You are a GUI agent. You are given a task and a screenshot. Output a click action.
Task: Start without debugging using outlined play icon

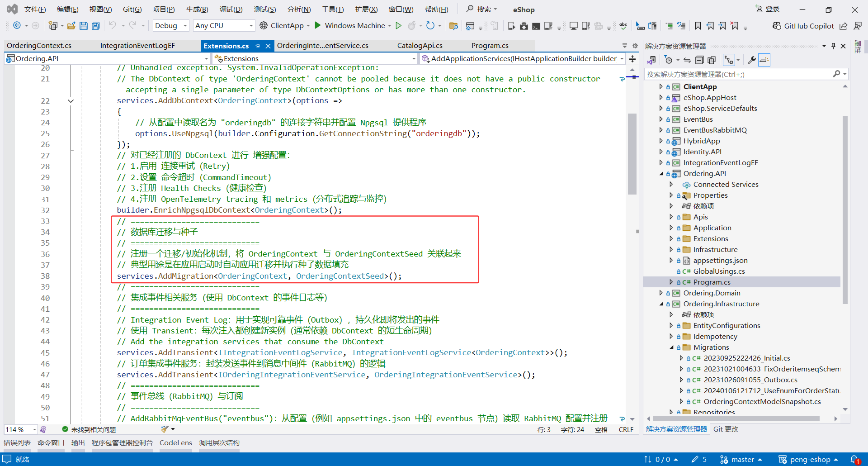coord(398,26)
